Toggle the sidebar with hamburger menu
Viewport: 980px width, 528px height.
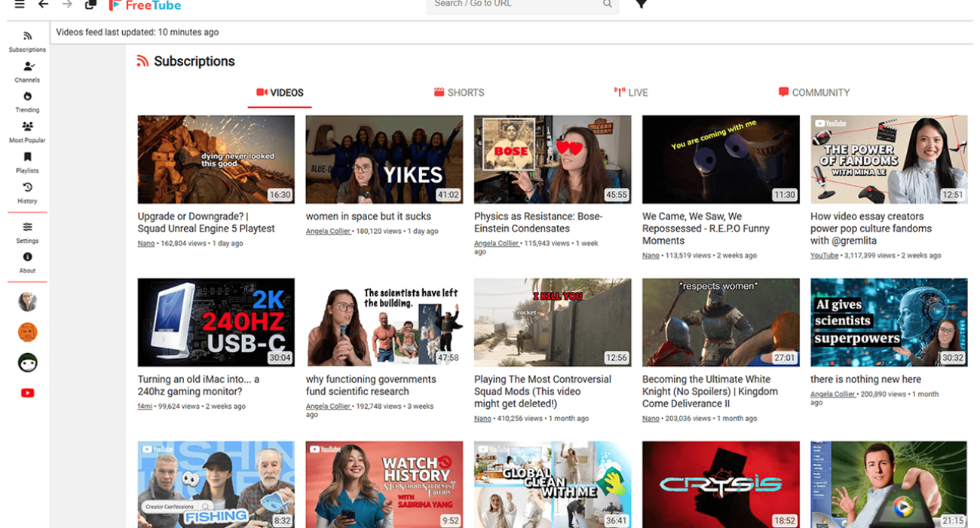click(x=19, y=5)
